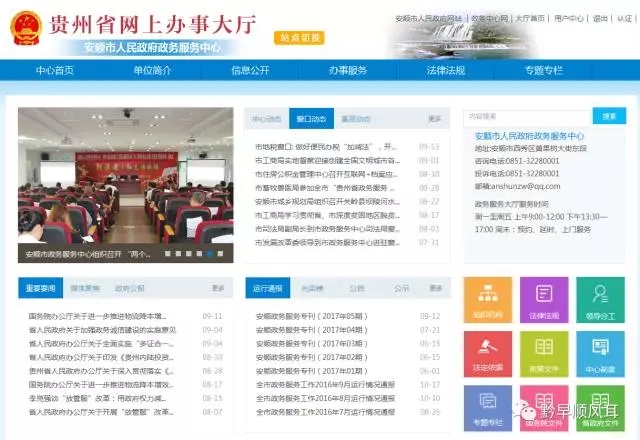
Task: Open the orange 组织机构 tile
Action: coord(488,300)
